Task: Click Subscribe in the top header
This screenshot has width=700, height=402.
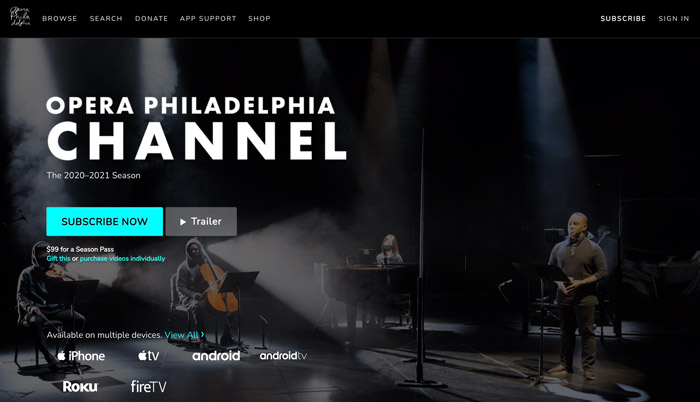Action: click(623, 18)
